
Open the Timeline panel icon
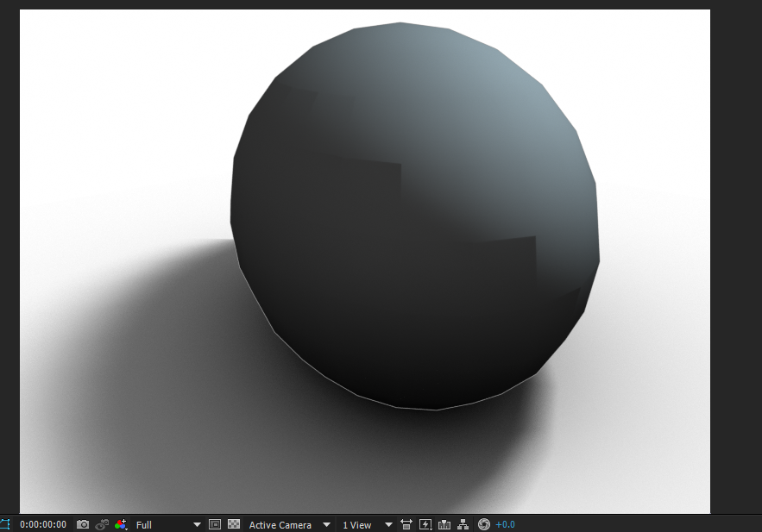[x=444, y=524]
